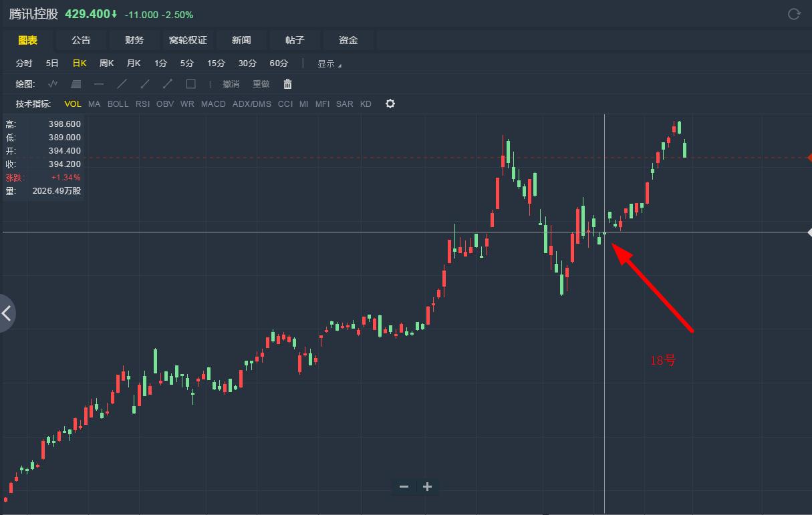
Task: Click the trash icon to delete drawings
Action: (x=287, y=84)
